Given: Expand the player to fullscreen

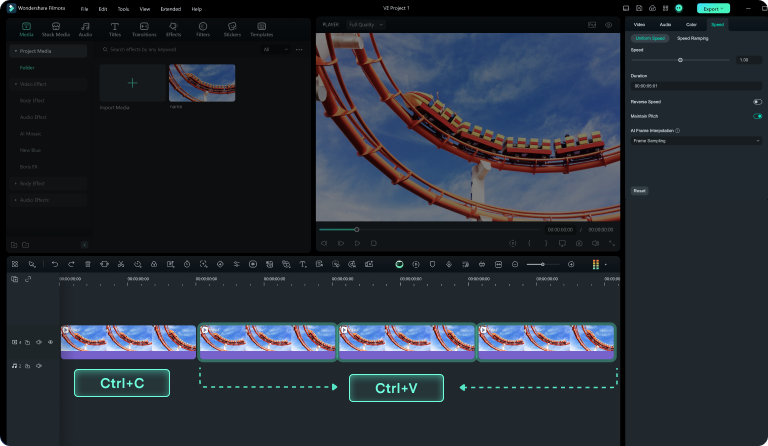Looking at the screenshot, I should tap(612, 243).
